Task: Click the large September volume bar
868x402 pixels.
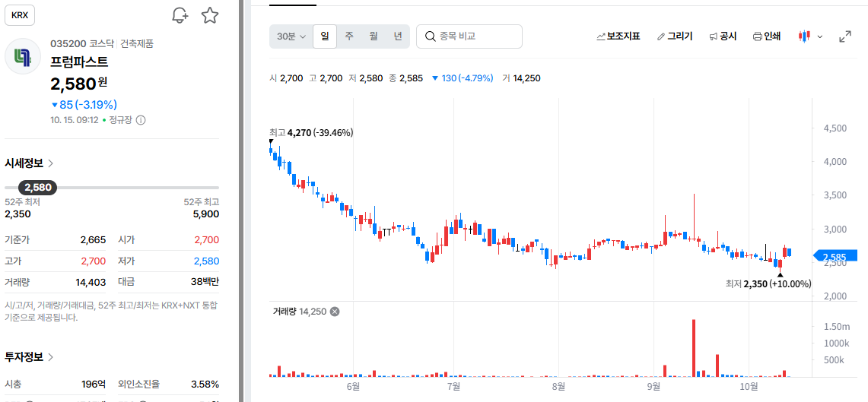Action: coord(693,348)
